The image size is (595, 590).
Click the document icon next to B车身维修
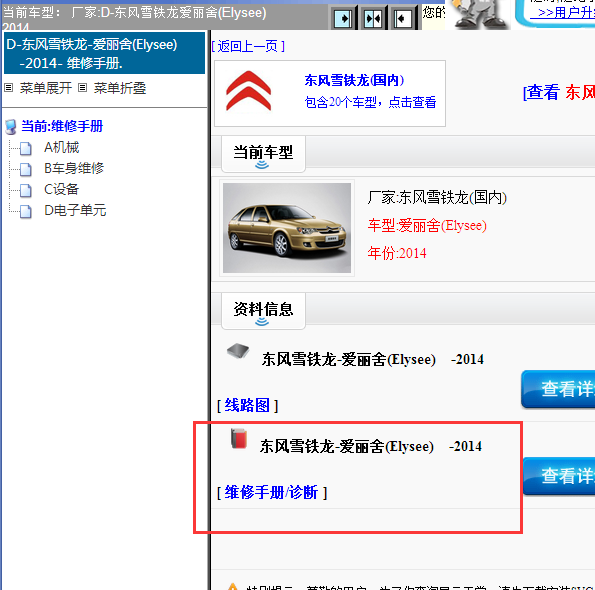(25, 169)
